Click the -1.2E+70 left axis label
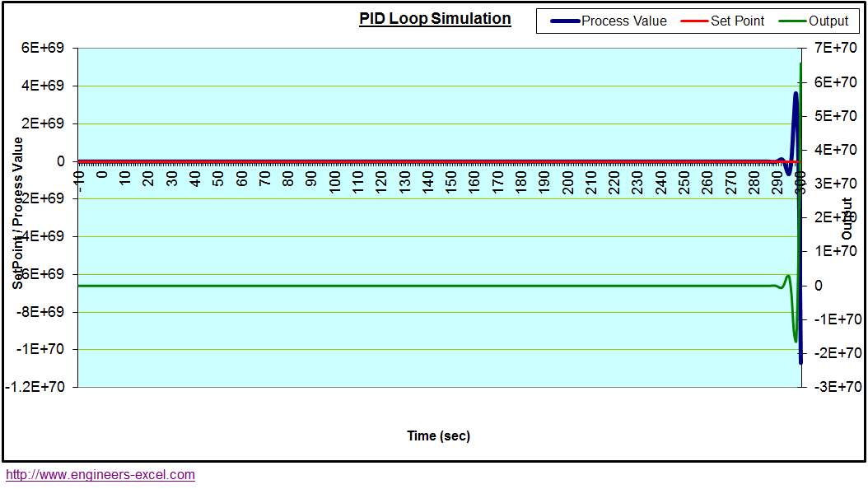 coord(35,387)
